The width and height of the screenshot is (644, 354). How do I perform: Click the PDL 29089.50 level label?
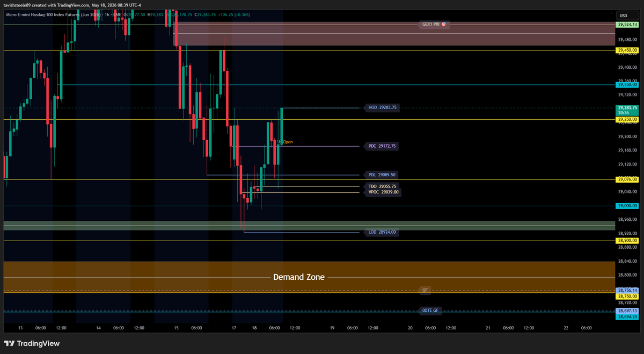click(x=382, y=175)
